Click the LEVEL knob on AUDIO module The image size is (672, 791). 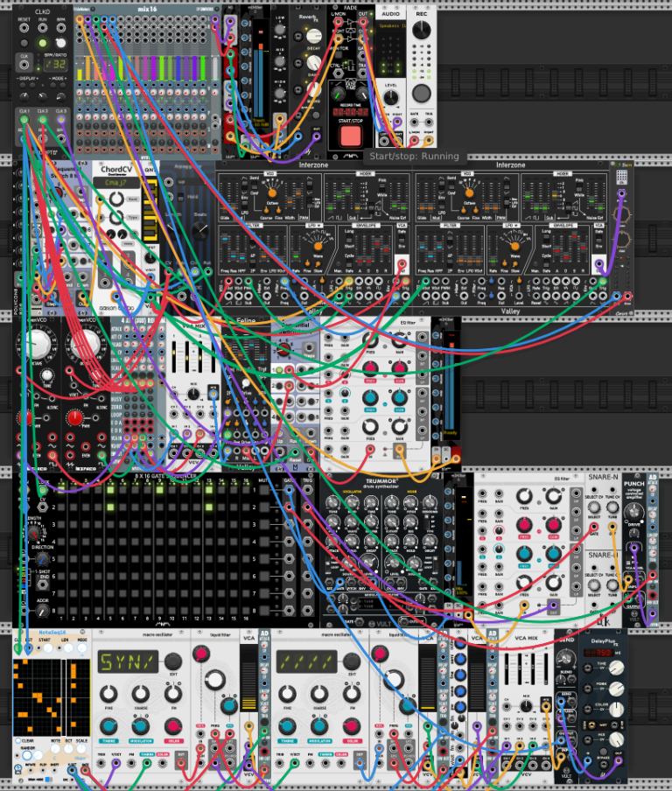(390, 97)
